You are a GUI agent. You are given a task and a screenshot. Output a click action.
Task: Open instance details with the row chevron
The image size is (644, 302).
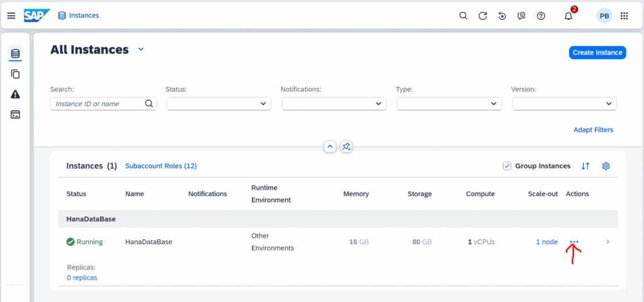click(608, 242)
